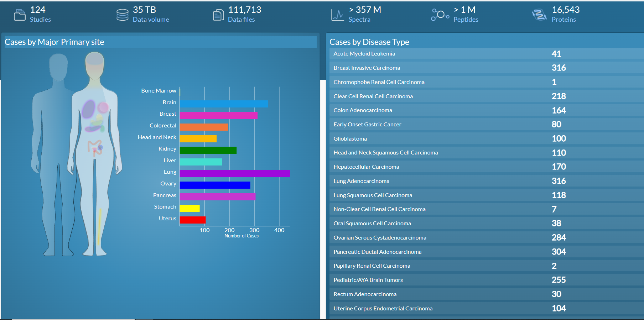Click the male human body silhouette
This screenshot has height=320, width=644.
tap(53, 154)
